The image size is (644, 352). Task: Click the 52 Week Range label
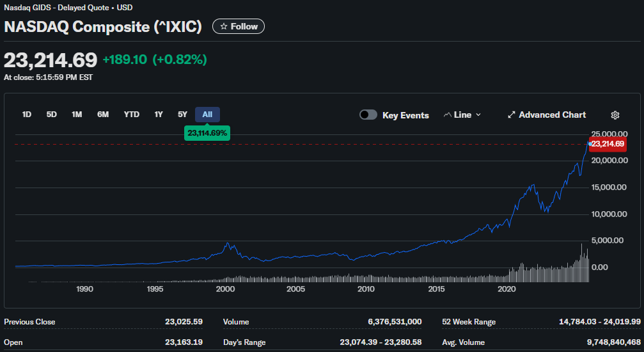point(469,322)
